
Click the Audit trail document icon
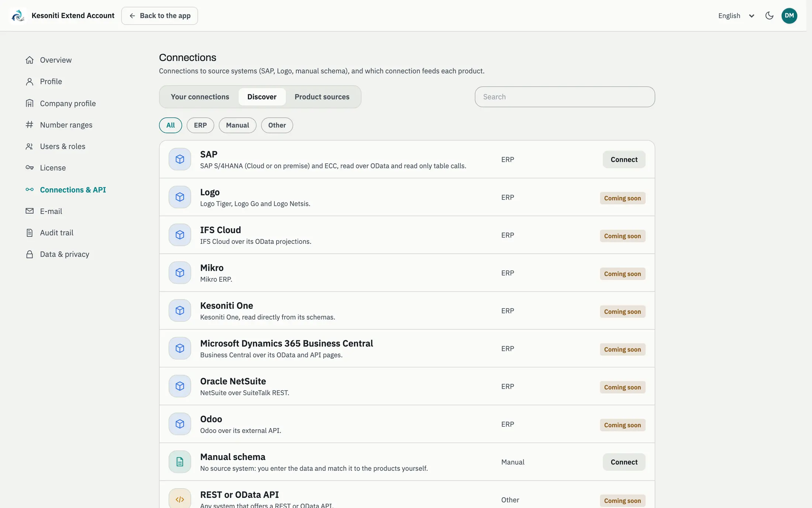(30, 233)
